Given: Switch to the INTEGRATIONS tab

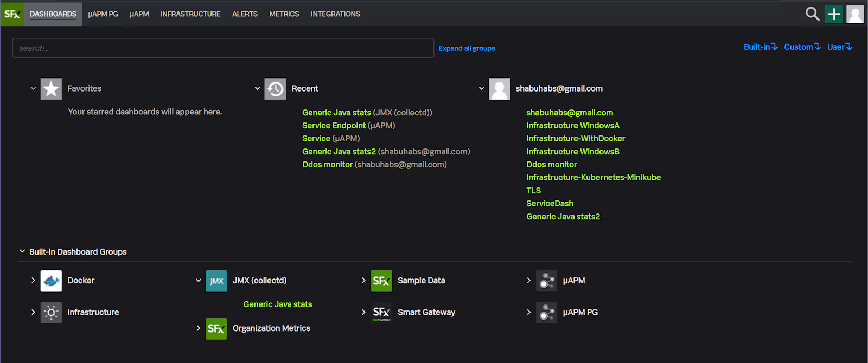Looking at the screenshot, I should (x=335, y=14).
